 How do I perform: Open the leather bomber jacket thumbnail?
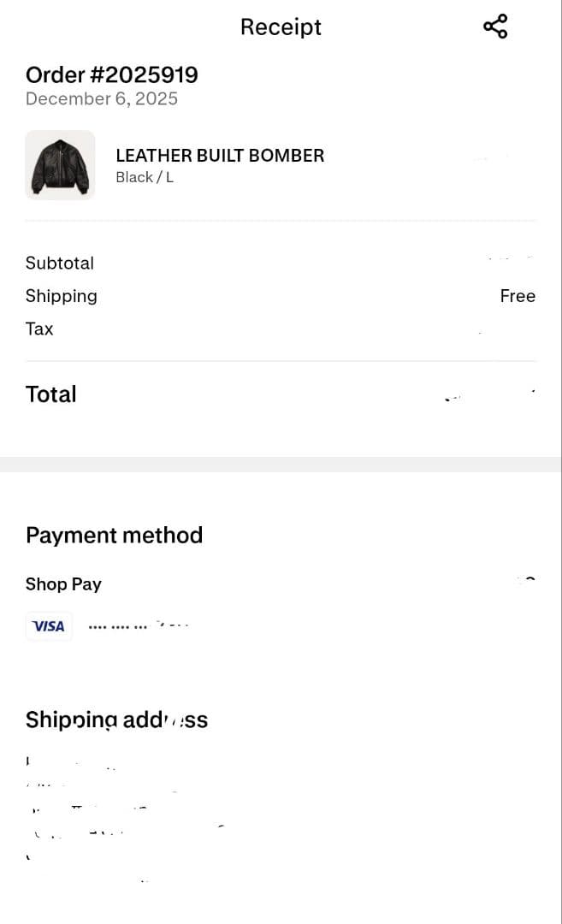(x=60, y=165)
